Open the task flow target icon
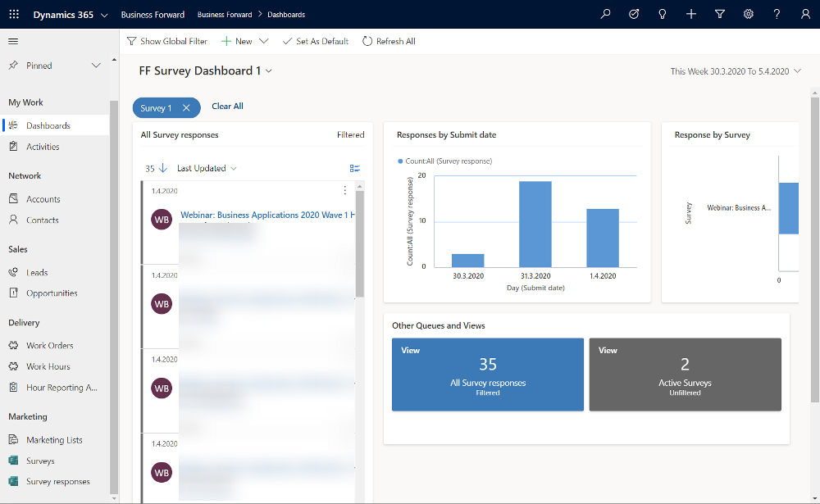 634,14
